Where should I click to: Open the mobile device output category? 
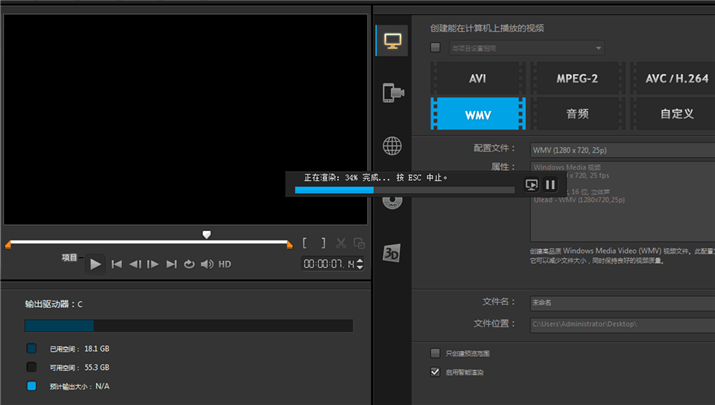click(393, 93)
